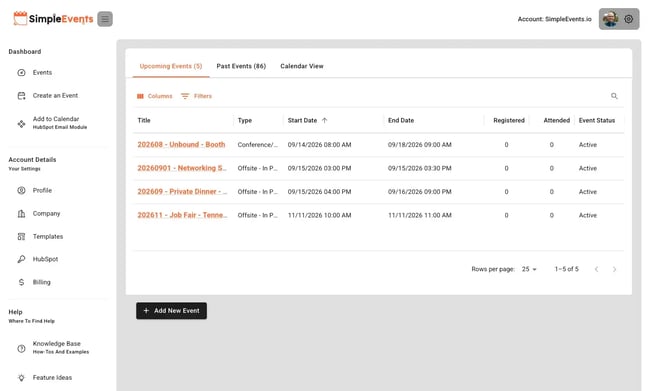This screenshot has width=650, height=391.
Task: Switch to Upcoming Events tab
Action: click(171, 66)
